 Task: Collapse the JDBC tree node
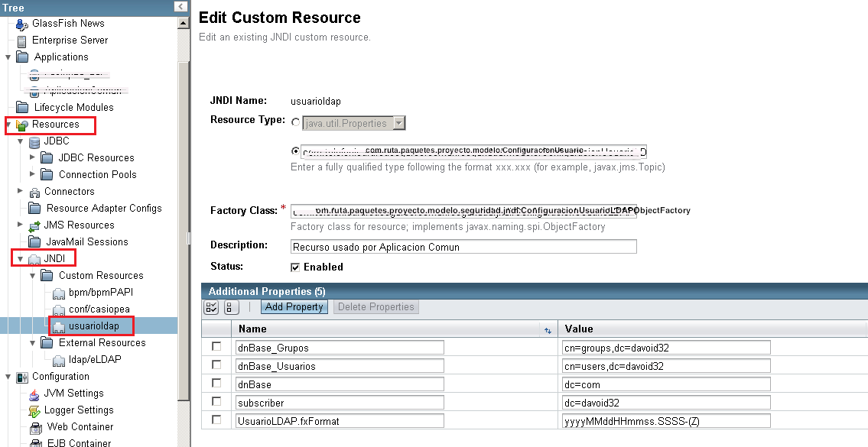click(x=20, y=141)
